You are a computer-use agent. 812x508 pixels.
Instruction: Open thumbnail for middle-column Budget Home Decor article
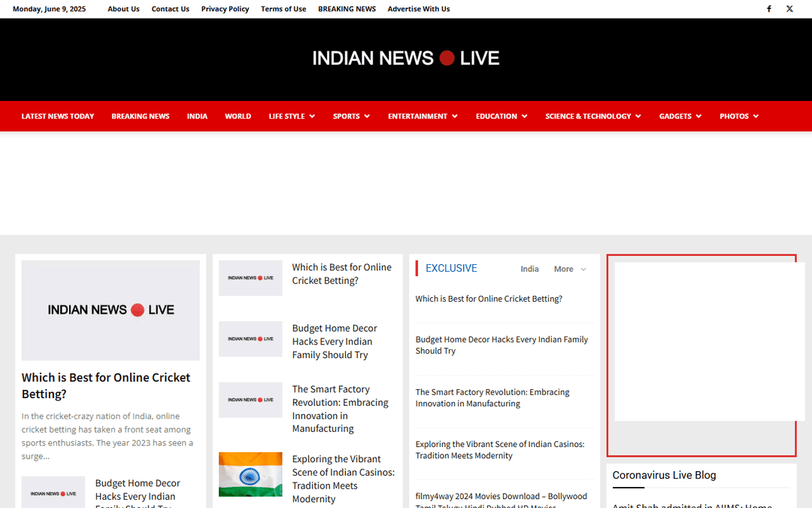coord(250,339)
